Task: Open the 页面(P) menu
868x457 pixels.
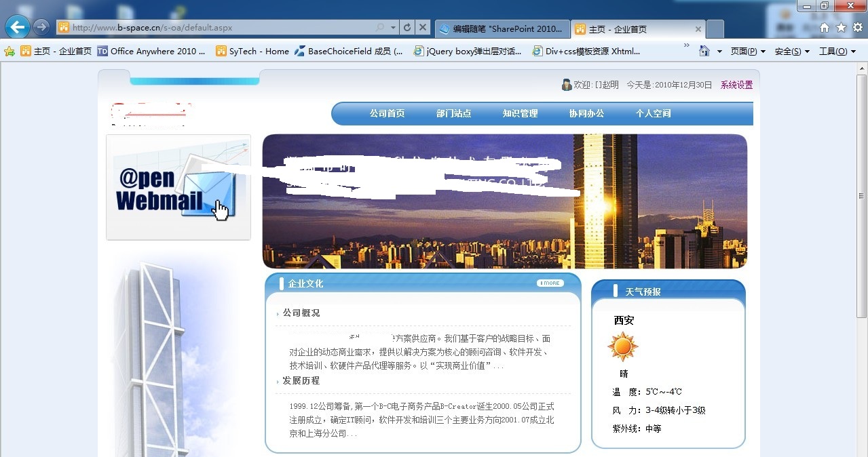Action: (748, 52)
